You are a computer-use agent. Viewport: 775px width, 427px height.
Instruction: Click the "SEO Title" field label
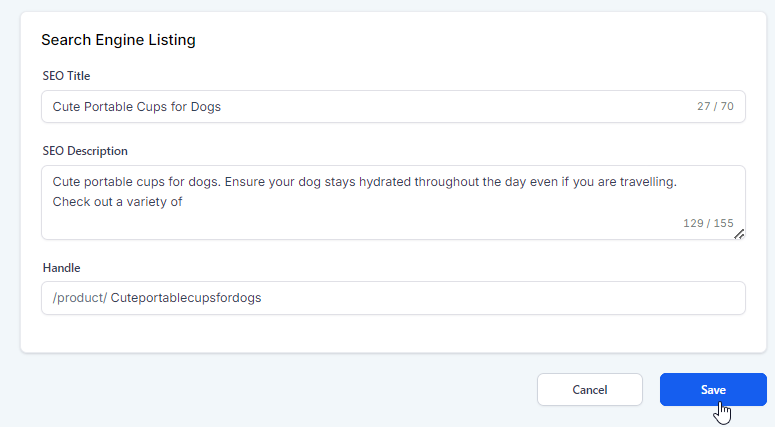pyautogui.click(x=66, y=76)
